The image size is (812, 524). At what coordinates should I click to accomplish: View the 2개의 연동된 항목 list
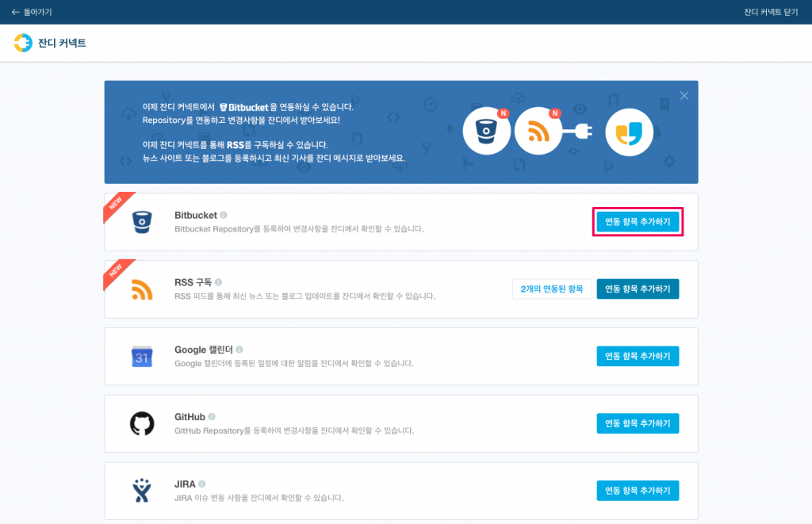point(552,289)
